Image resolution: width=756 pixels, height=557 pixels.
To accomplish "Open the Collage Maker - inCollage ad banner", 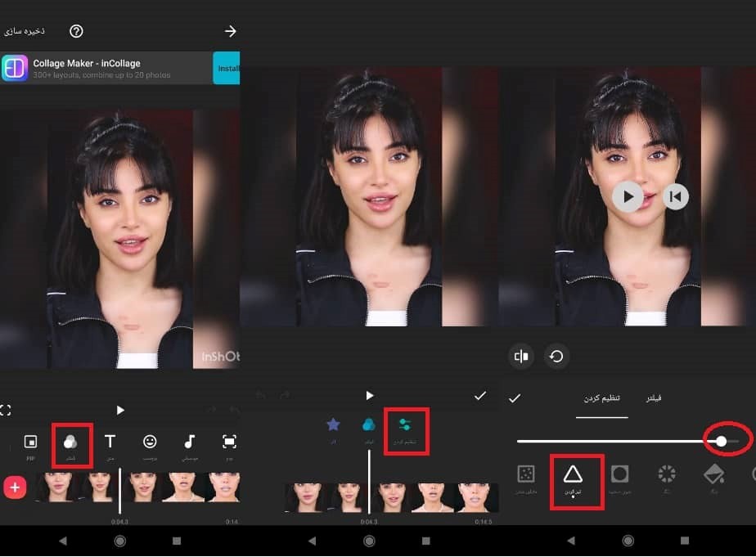I will 119,68.
